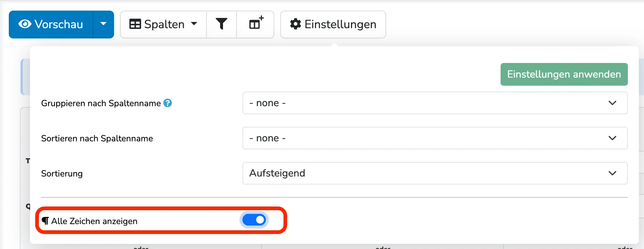Open the Einstellungen settings panel button

[x=333, y=25]
